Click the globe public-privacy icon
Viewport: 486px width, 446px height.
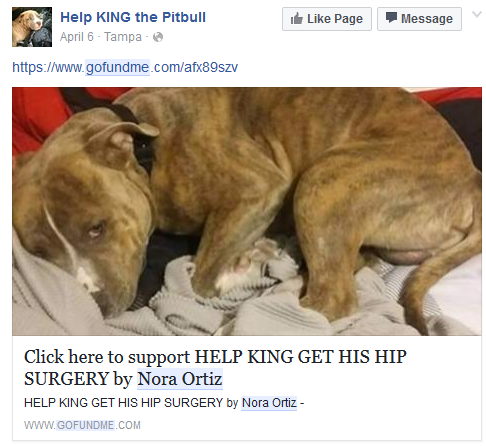point(158,37)
